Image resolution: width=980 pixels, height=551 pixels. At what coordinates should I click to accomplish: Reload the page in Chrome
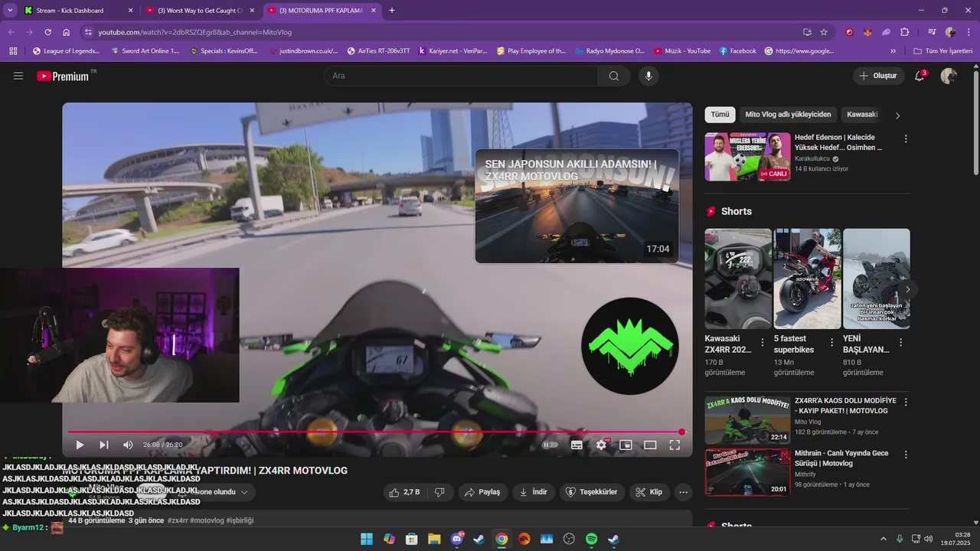click(x=47, y=32)
